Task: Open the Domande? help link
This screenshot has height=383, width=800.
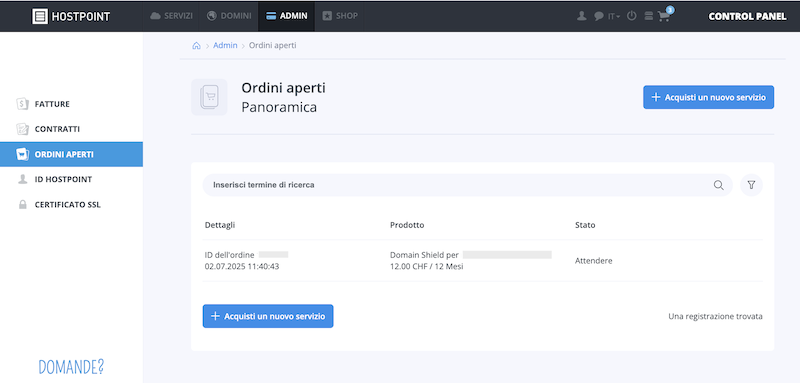Action: [71, 366]
